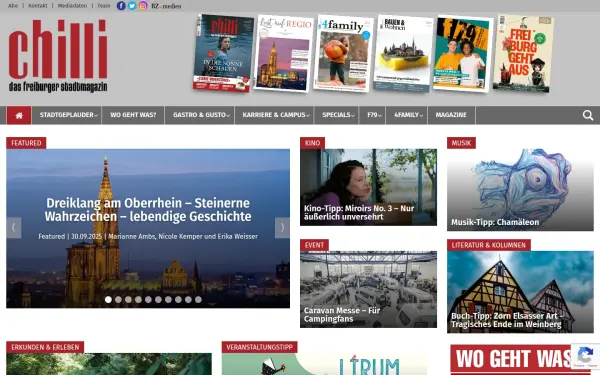600x375 pixels.
Task: Open the f79 magazine cover
Action: tap(463, 53)
